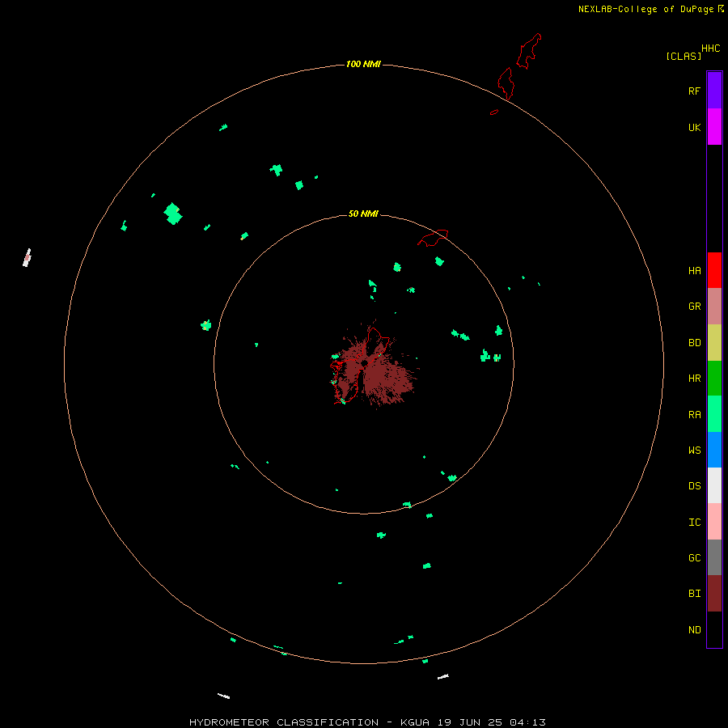Click the BD yellow legend swatch
The image size is (728, 728).
[714, 343]
